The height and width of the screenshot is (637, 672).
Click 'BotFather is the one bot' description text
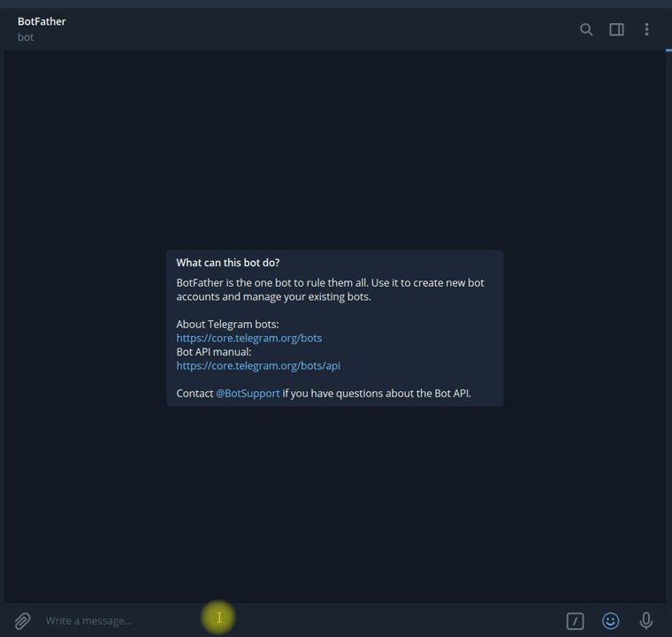[x=330, y=289]
